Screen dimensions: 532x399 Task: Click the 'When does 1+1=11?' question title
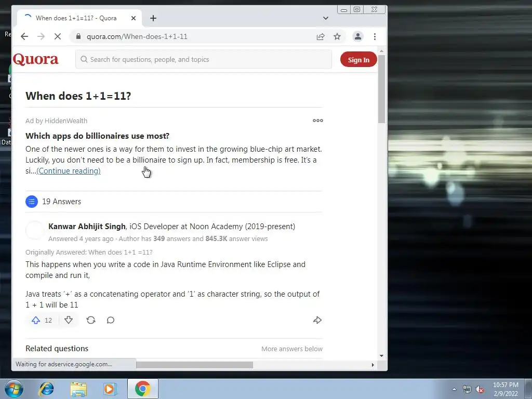(78, 96)
